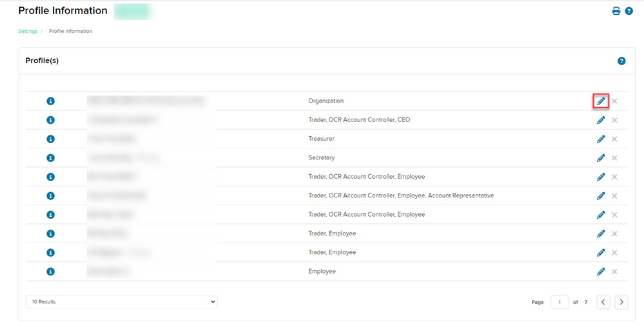
Task: Edit the Treasurer profile
Action: coord(601,139)
